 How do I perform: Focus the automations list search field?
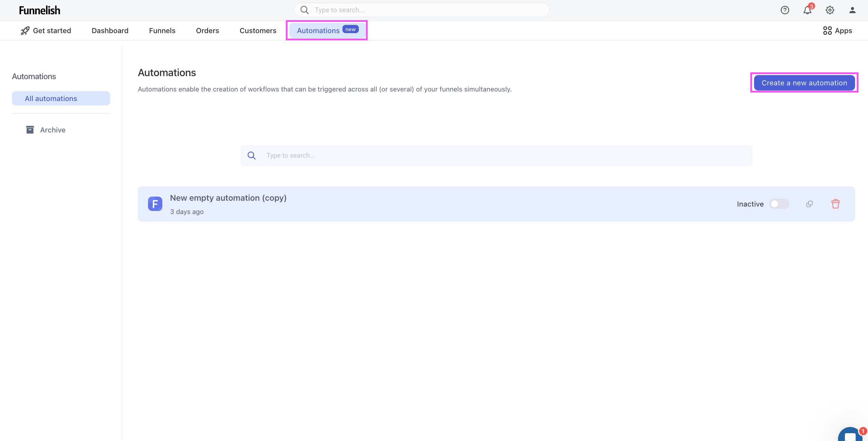[496, 156]
